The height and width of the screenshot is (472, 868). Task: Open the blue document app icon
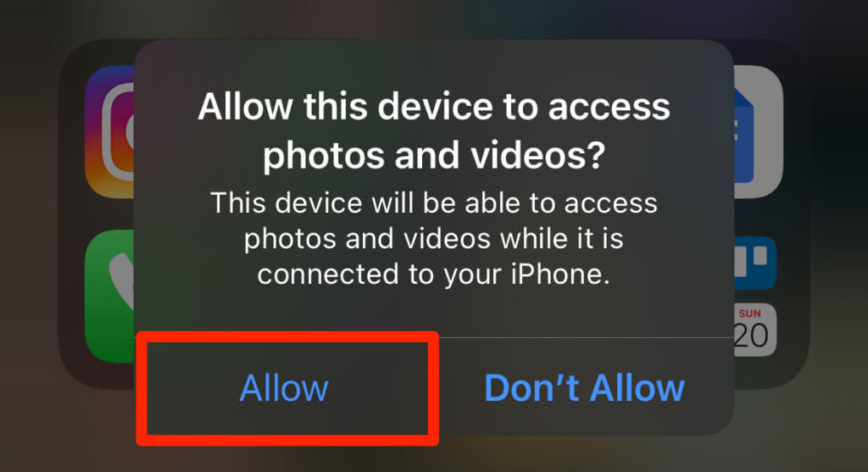pos(758,131)
